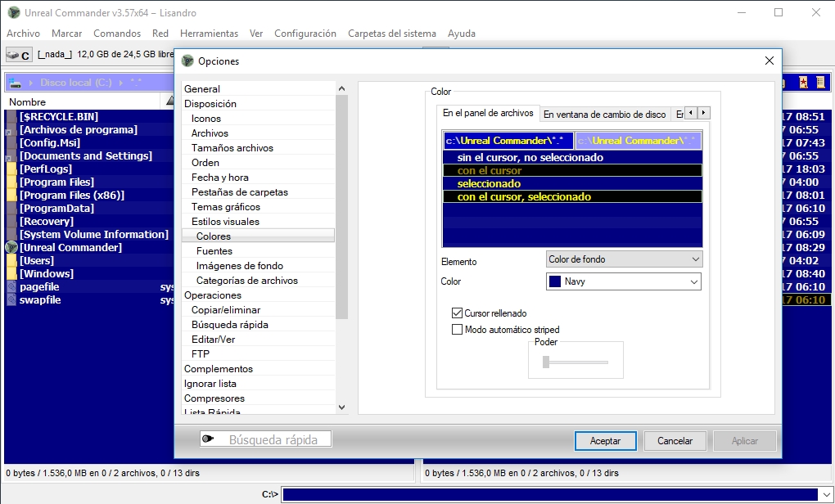The width and height of the screenshot is (835, 504).
Task: Click the Windows folder icon
Action: [11, 274]
